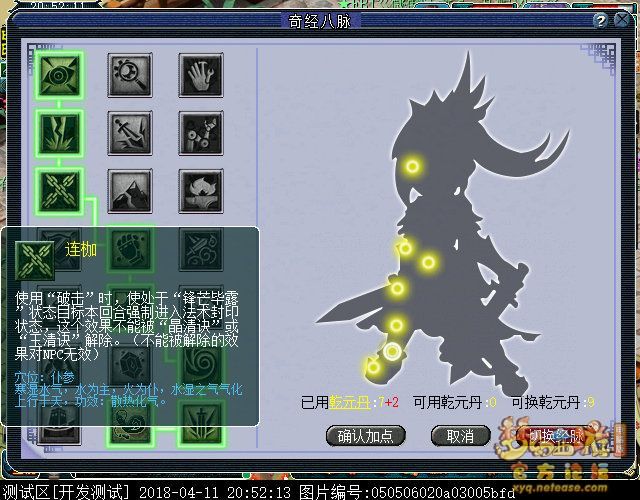Select the green fist skill icon
The width and height of the screenshot is (640, 500).
[130, 249]
